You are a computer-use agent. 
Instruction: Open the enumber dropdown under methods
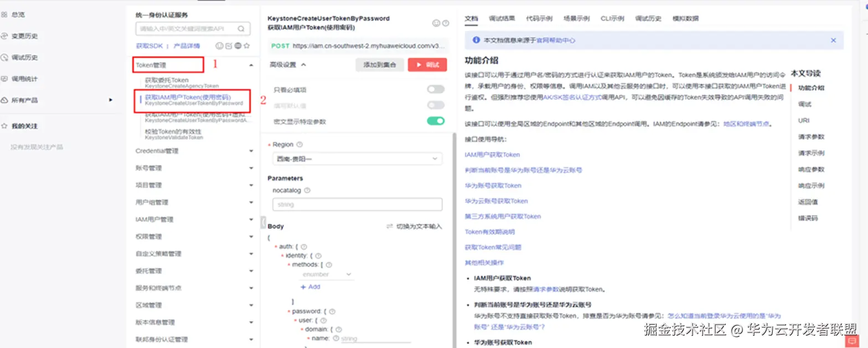(326, 274)
